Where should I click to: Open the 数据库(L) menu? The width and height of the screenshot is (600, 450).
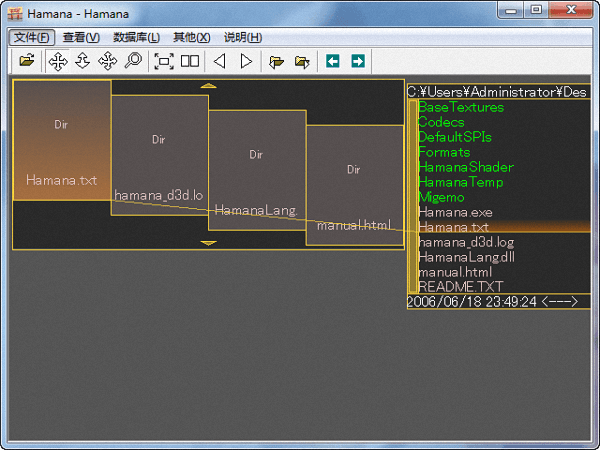[x=136, y=37]
